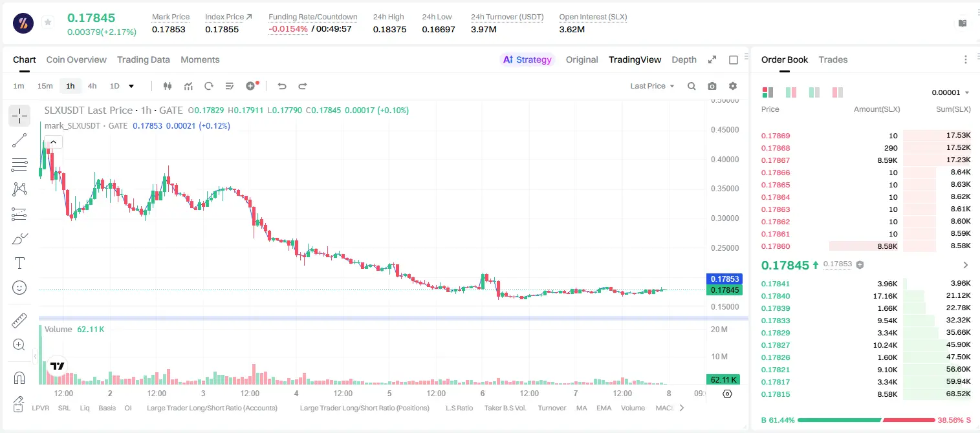
Task: Select the Text annotation tool
Action: coord(19,263)
